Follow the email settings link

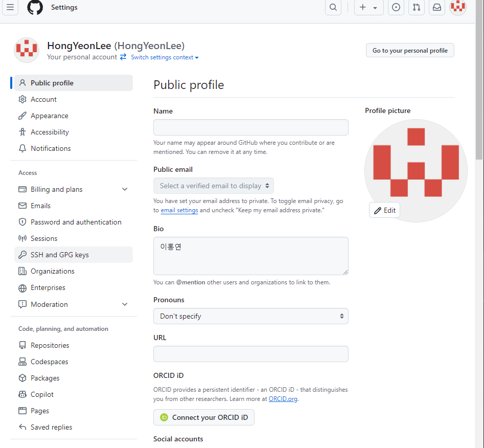pos(179,210)
